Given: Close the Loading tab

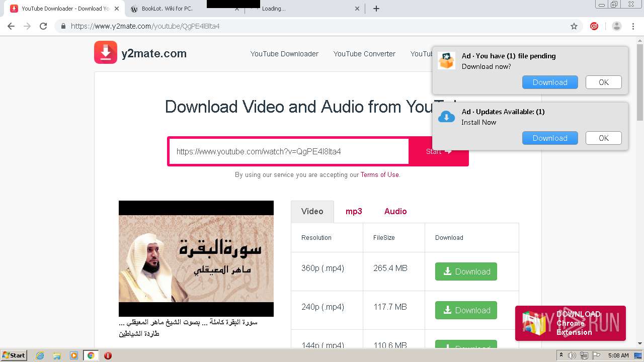Looking at the screenshot, I should (x=357, y=9).
